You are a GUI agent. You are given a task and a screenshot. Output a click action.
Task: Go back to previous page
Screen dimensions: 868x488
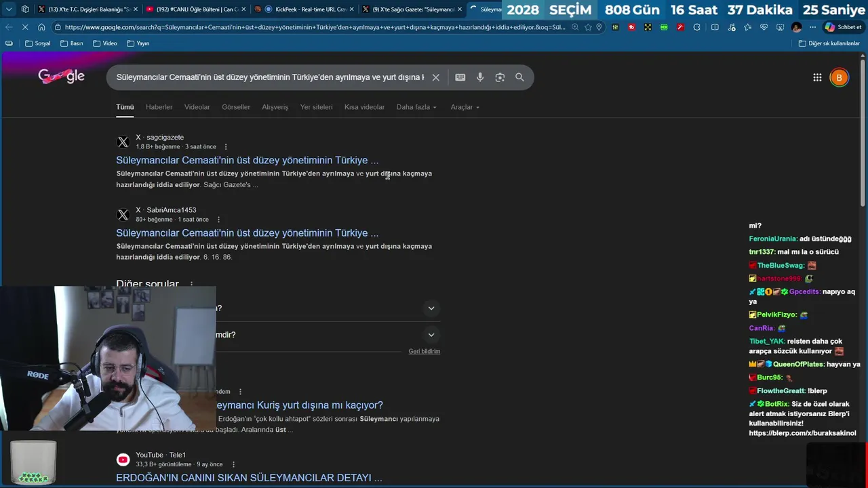point(8,27)
